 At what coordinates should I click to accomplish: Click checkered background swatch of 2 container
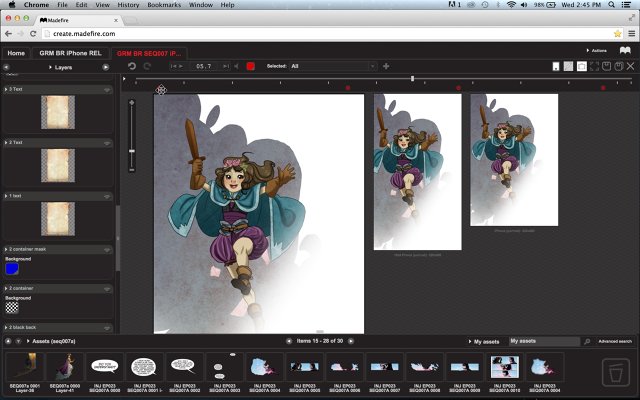(x=12, y=307)
